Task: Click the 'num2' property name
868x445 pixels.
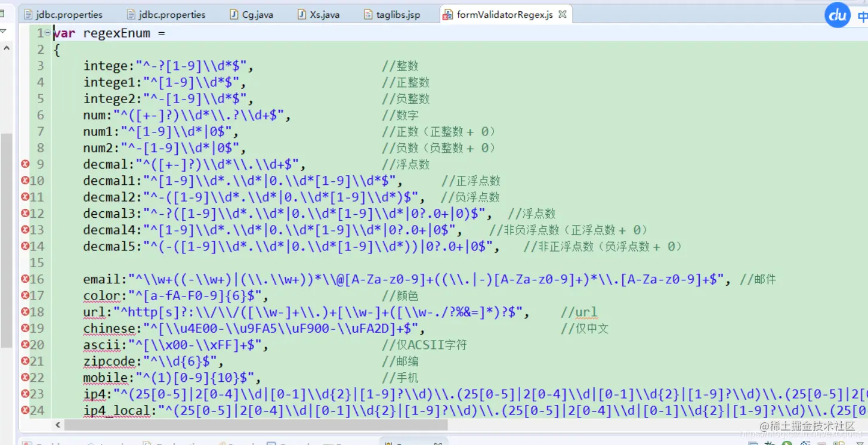Action: (x=98, y=148)
